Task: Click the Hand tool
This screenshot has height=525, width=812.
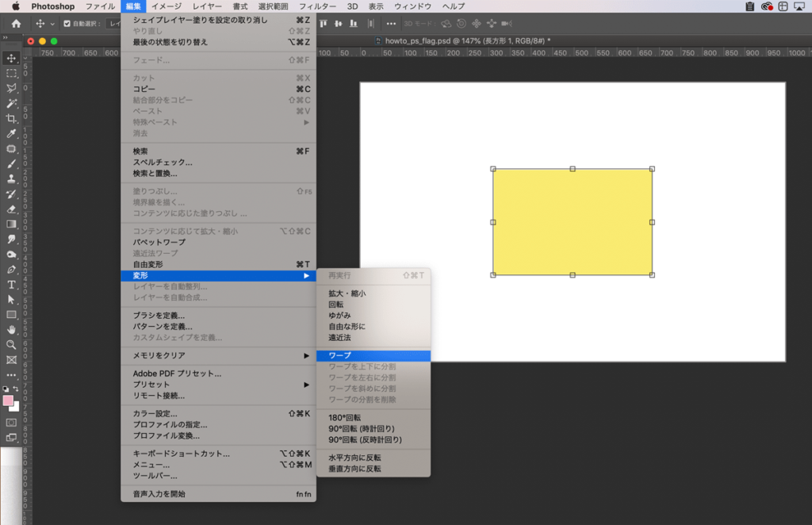Action: coord(12,329)
